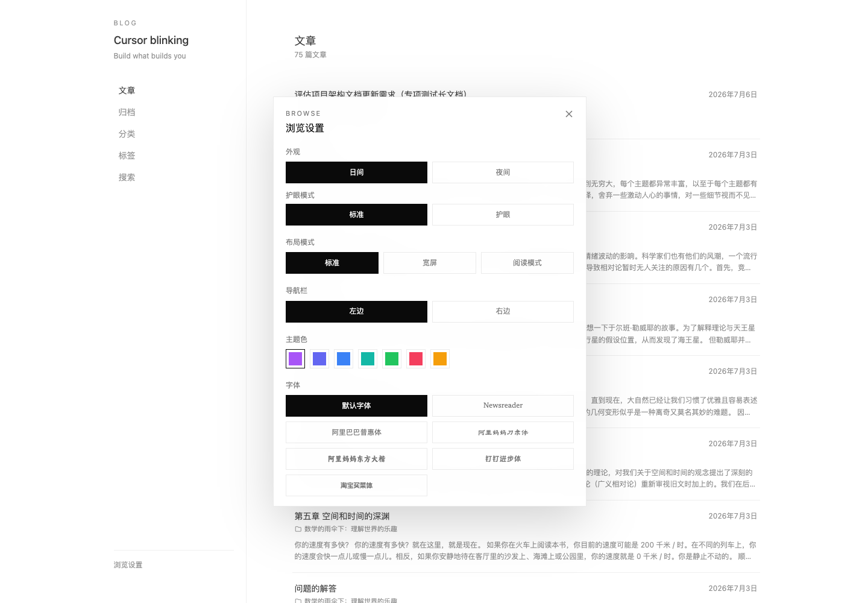The image size is (868, 603).
Task: Select 标准 layout mode
Action: [332, 263]
